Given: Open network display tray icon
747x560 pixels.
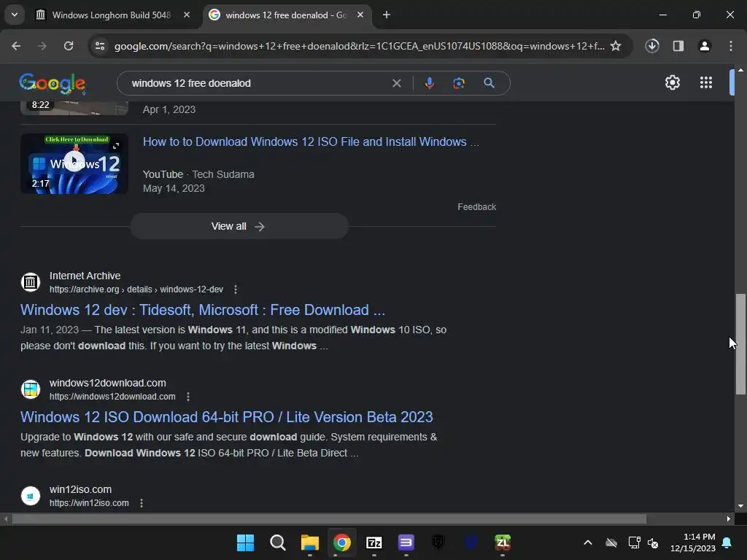Looking at the screenshot, I should 634,542.
